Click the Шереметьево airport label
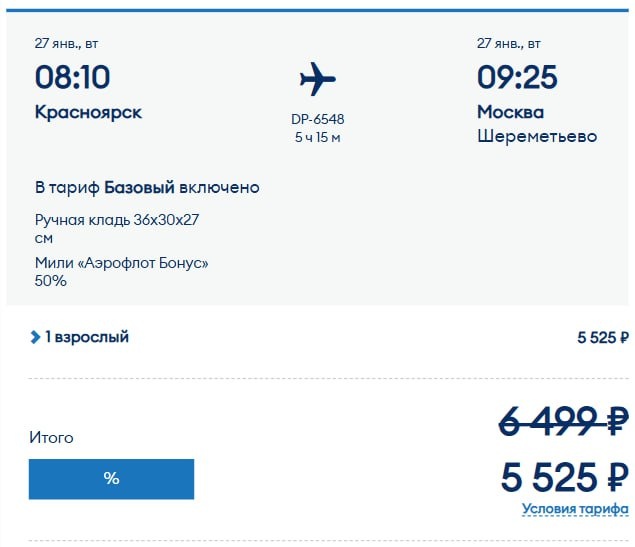 (537, 136)
